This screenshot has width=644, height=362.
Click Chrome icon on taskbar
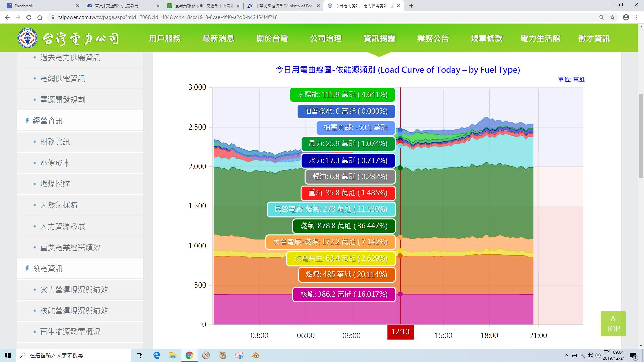point(189,355)
